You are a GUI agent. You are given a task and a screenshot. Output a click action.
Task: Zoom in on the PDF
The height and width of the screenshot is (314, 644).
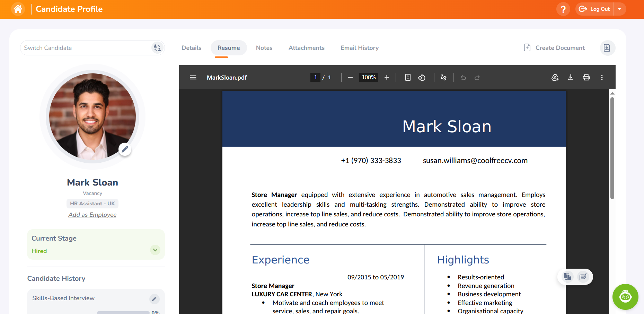pyautogui.click(x=387, y=78)
